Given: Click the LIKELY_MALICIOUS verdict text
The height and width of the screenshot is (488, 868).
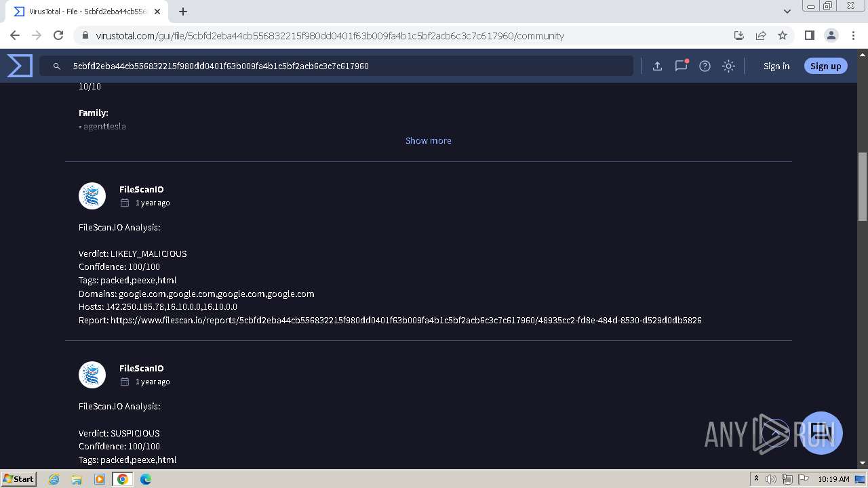Looking at the screenshot, I should click(149, 253).
